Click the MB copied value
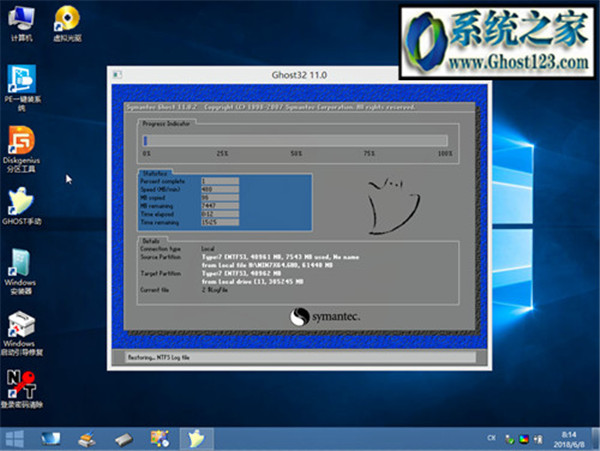The width and height of the screenshot is (600, 451). [220, 197]
